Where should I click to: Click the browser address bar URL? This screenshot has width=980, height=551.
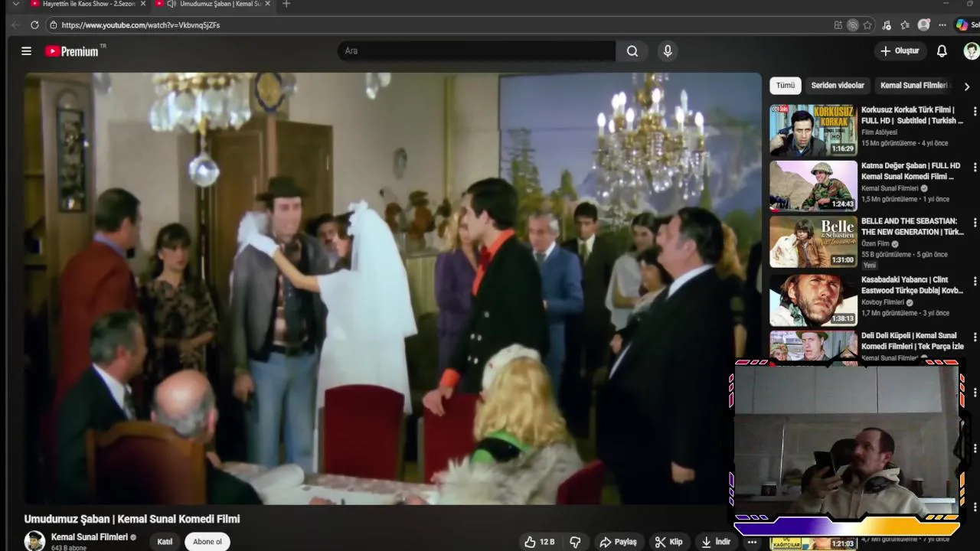140,25
